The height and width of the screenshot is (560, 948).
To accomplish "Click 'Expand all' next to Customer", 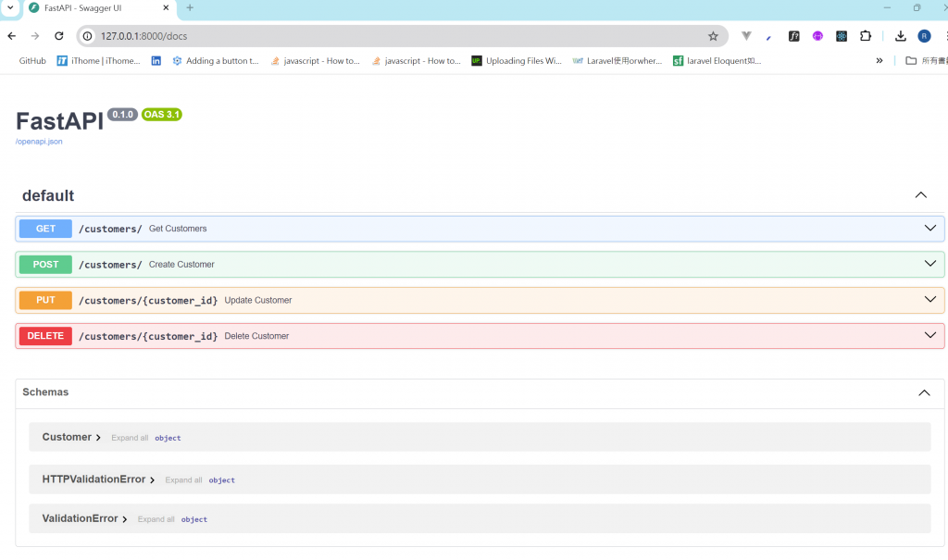I will click(130, 438).
